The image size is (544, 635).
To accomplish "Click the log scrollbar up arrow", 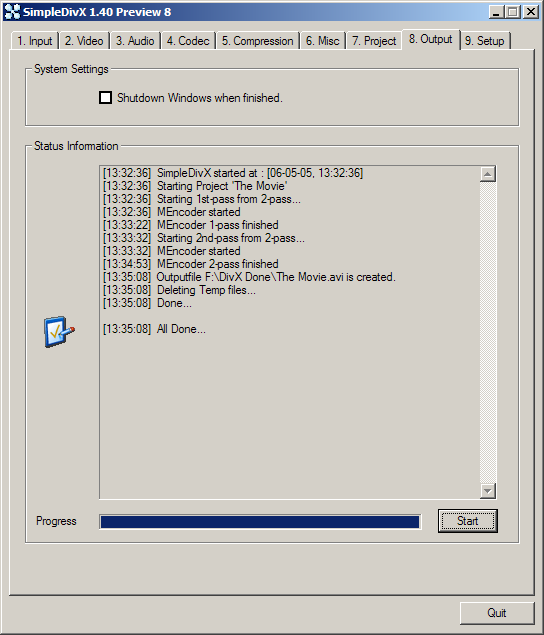I will [488, 174].
